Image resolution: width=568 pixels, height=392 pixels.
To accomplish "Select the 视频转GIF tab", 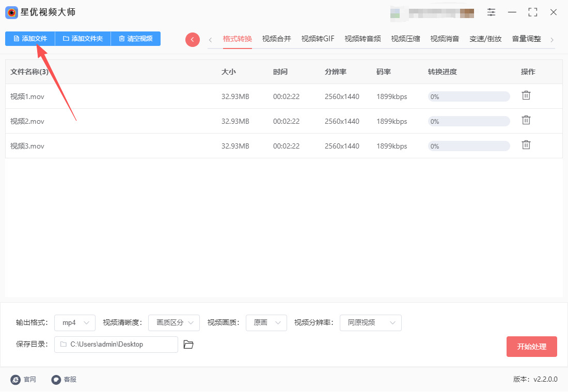I will tap(318, 39).
